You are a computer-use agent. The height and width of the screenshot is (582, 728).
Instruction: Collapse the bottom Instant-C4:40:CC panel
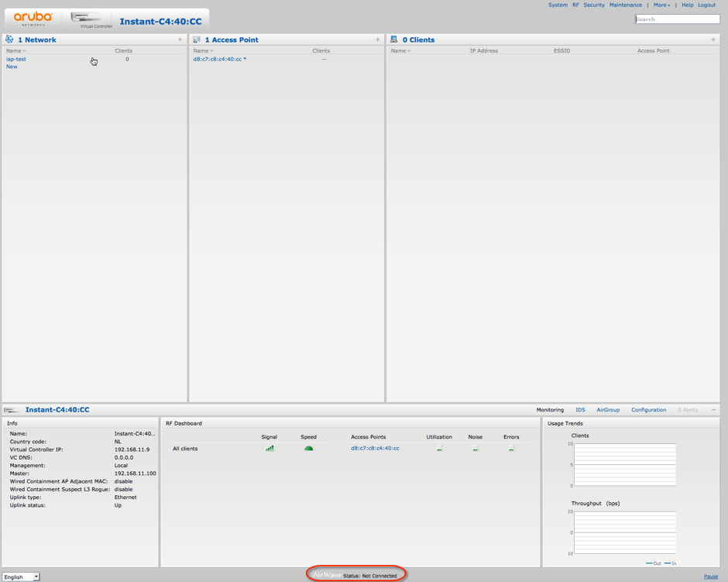pyautogui.click(x=713, y=410)
